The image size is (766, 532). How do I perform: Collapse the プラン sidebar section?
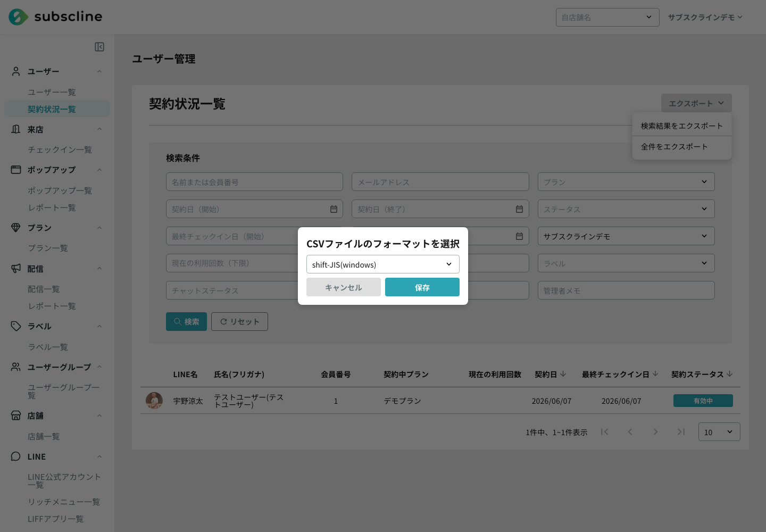coord(99,228)
